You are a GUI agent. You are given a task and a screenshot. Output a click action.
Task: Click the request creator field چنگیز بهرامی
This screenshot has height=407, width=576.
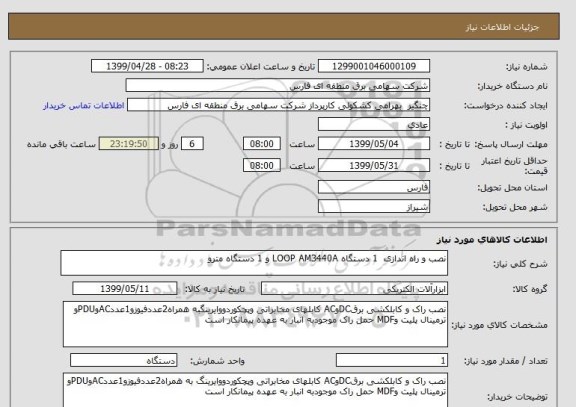[x=278, y=105]
